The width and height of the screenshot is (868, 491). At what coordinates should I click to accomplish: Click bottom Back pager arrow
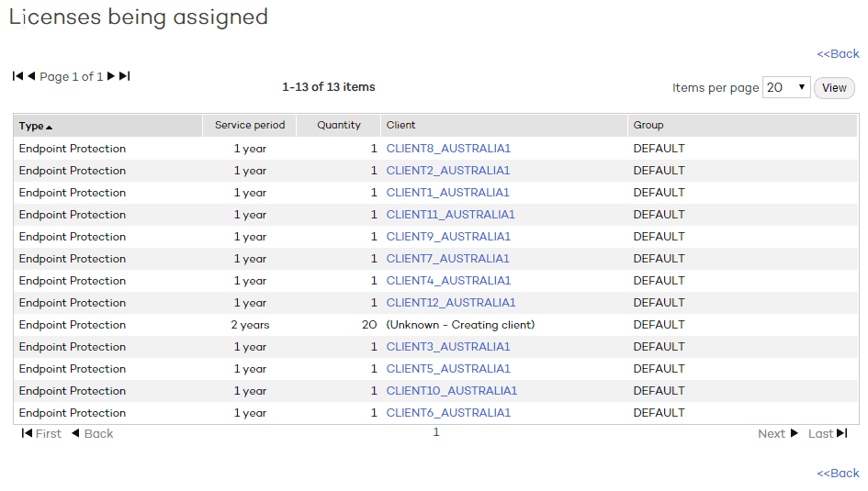[93, 433]
